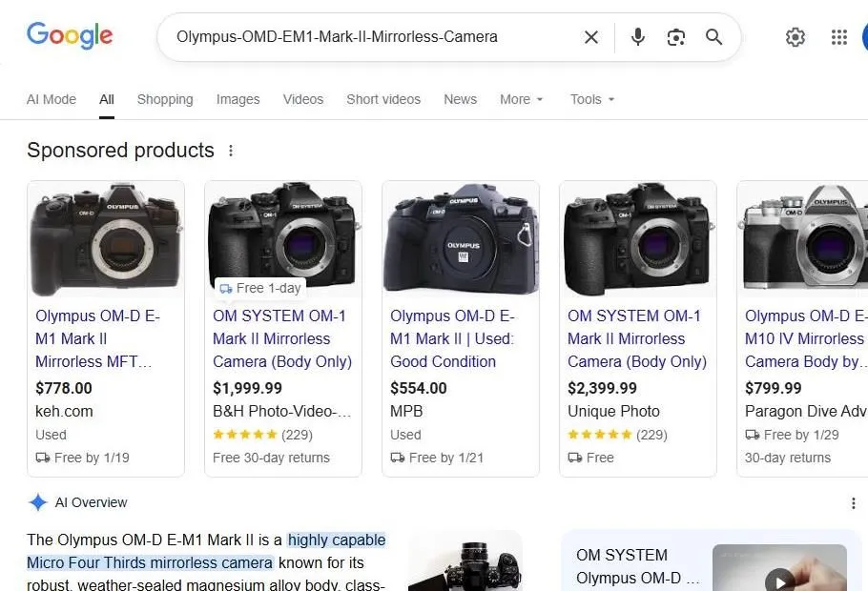Clear the search query with the X icon
The image size is (868, 591).
(x=591, y=37)
